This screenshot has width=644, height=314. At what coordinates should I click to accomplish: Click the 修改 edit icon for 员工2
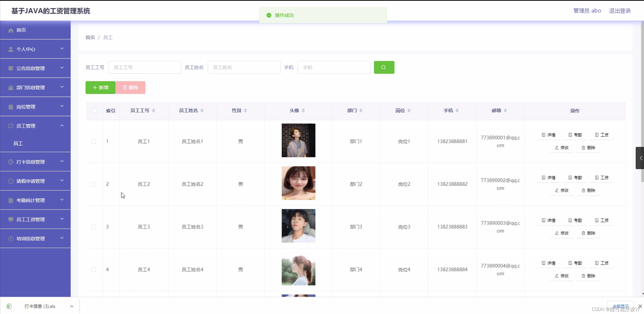pos(557,190)
